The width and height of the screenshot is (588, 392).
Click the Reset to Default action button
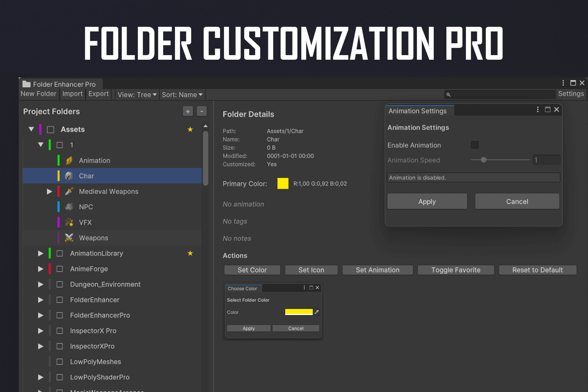[537, 270]
